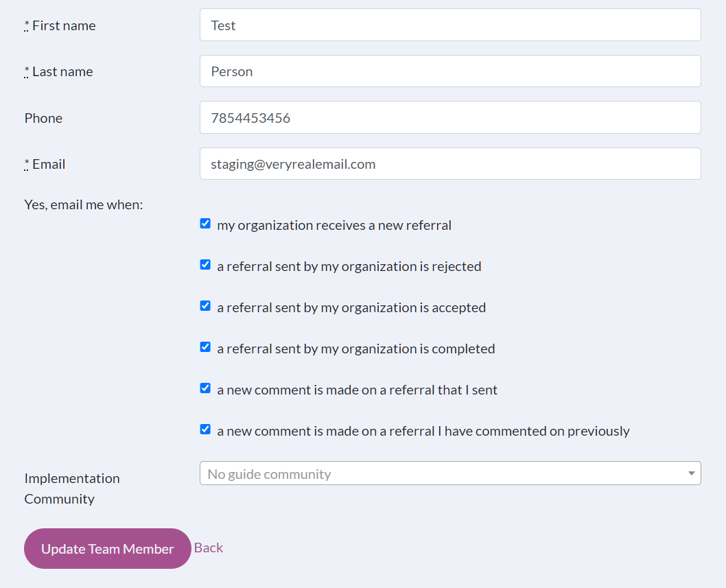
Task: Follow the Back link
Action: 209,548
